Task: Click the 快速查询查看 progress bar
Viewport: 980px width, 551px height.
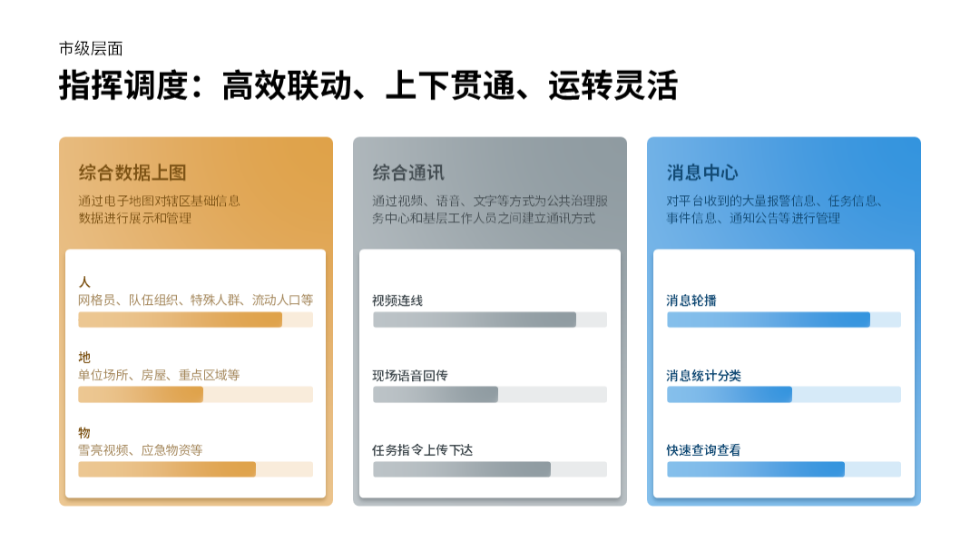Action: tap(783, 469)
